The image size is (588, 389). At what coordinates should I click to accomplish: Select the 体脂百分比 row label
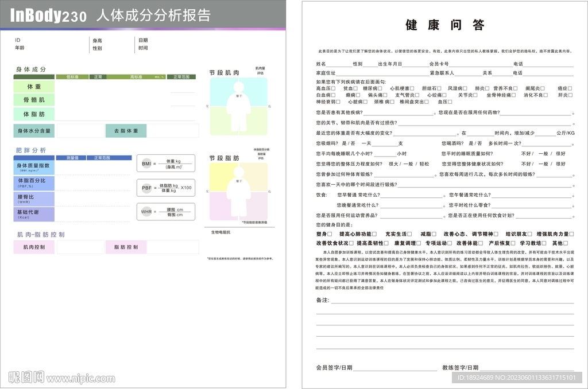tap(34, 183)
